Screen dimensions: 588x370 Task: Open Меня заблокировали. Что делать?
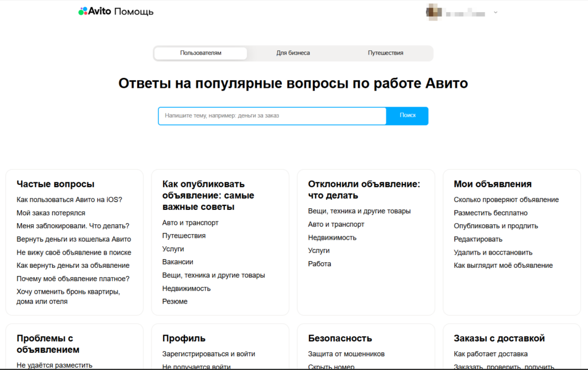pos(73,226)
